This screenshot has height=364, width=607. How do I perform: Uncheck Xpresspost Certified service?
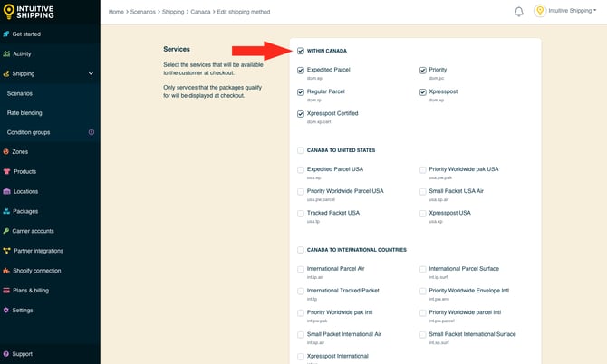[x=301, y=114]
